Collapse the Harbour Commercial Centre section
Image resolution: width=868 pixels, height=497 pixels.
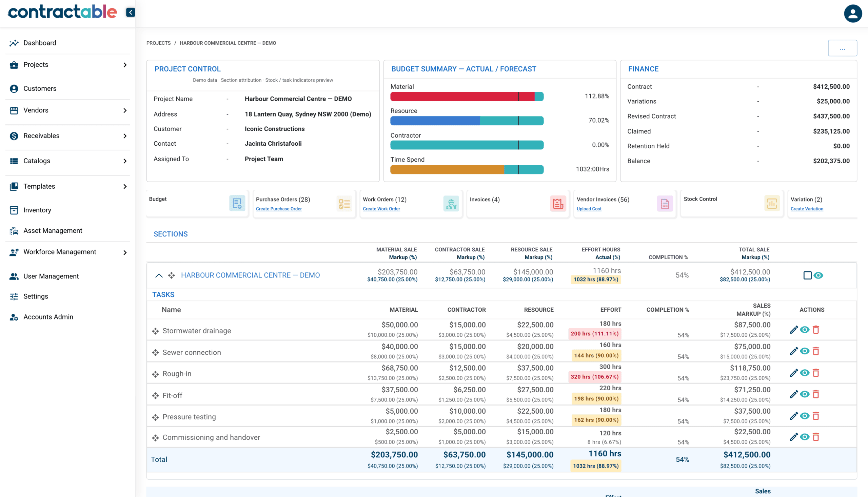click(x=159, y=275)
